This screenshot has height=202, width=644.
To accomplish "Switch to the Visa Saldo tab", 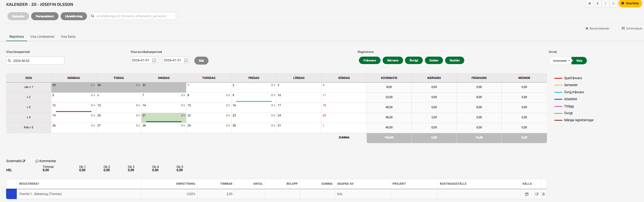I will click(x=68, y=37).
